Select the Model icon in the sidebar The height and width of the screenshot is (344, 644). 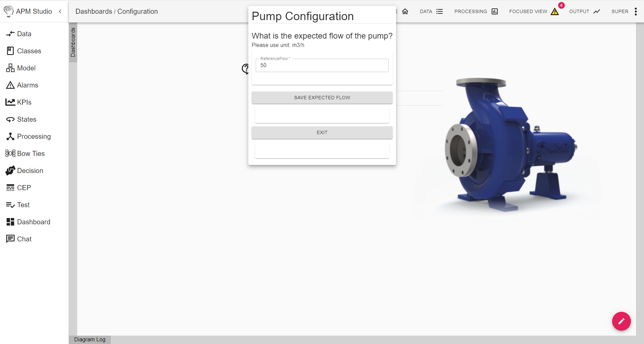tap(10, 68)
